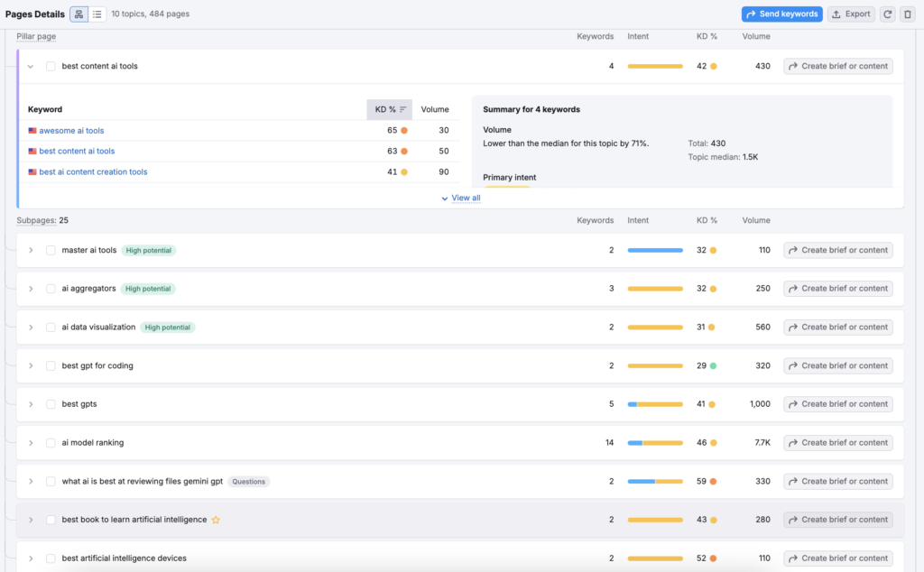
Task: Check the ai model ranking checkbox
Action: tap(51, 443)
